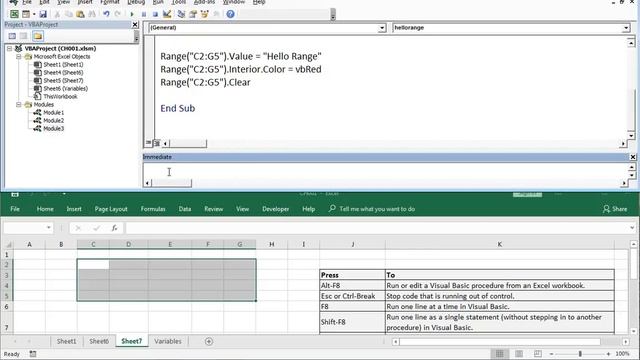The height and width of the screenshot is (360, 640).
Task: Click Tell me what you want to do
Action: [x=377, y=209]
